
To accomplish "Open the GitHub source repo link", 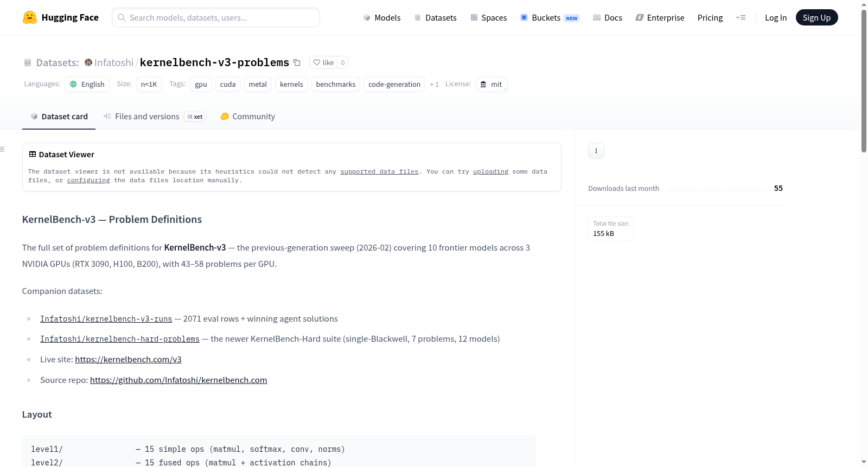I will (178, 380).
